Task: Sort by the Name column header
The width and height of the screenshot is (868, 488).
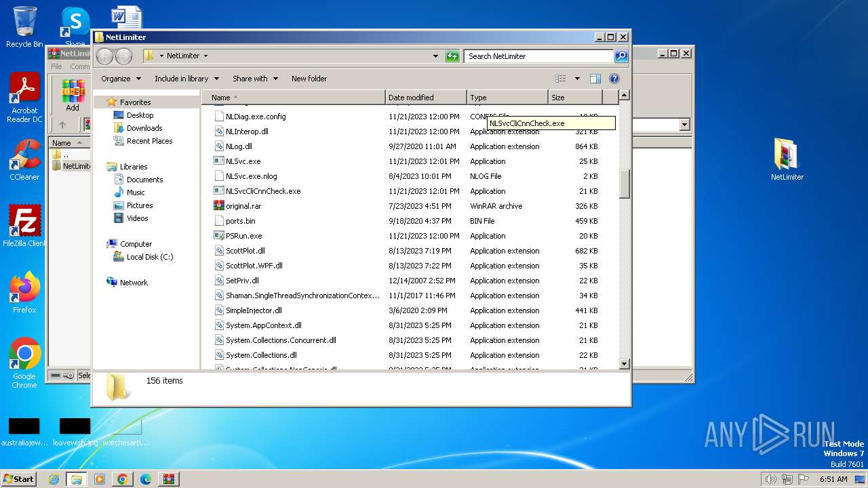Action: pos(293,98)
